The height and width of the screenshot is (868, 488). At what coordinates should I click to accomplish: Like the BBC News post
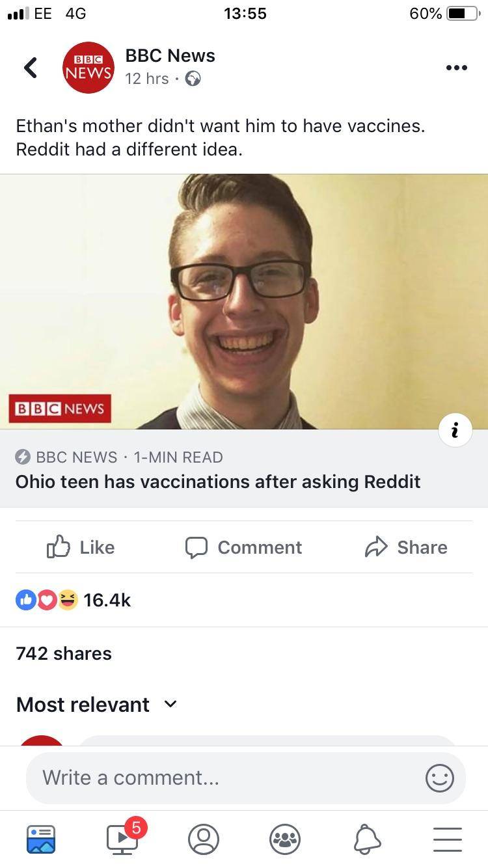pos(81,547)
